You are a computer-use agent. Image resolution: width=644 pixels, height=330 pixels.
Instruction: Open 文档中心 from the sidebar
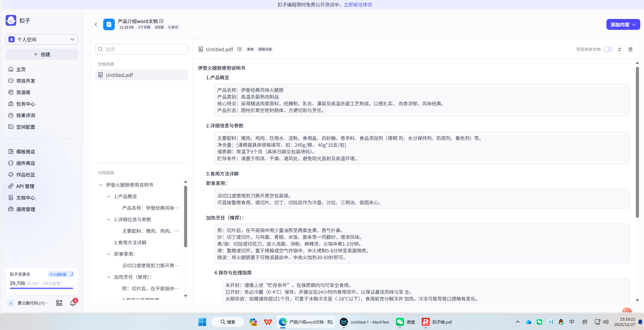click(x=25, y=198)
